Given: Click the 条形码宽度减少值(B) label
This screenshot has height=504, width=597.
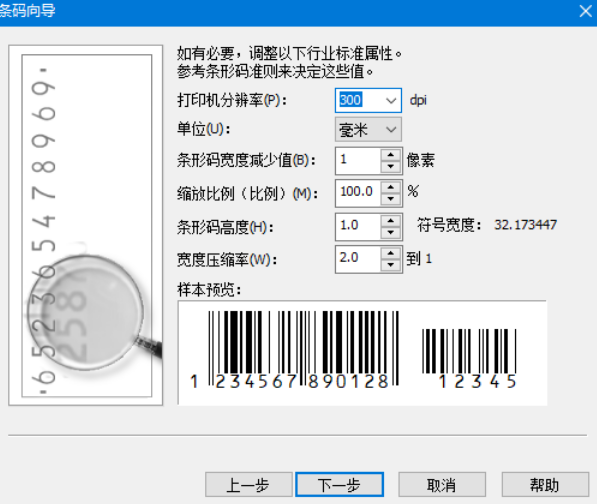Looking at the screenshot, I should (x=246, y=160).
